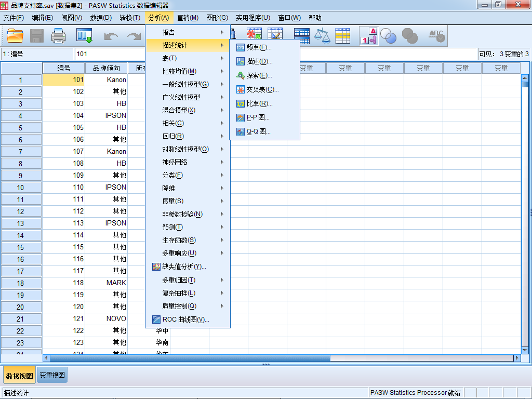
Task: Expand the 广义线性模型 submenu
Action: pyautogui.click(x=188, y=97)
